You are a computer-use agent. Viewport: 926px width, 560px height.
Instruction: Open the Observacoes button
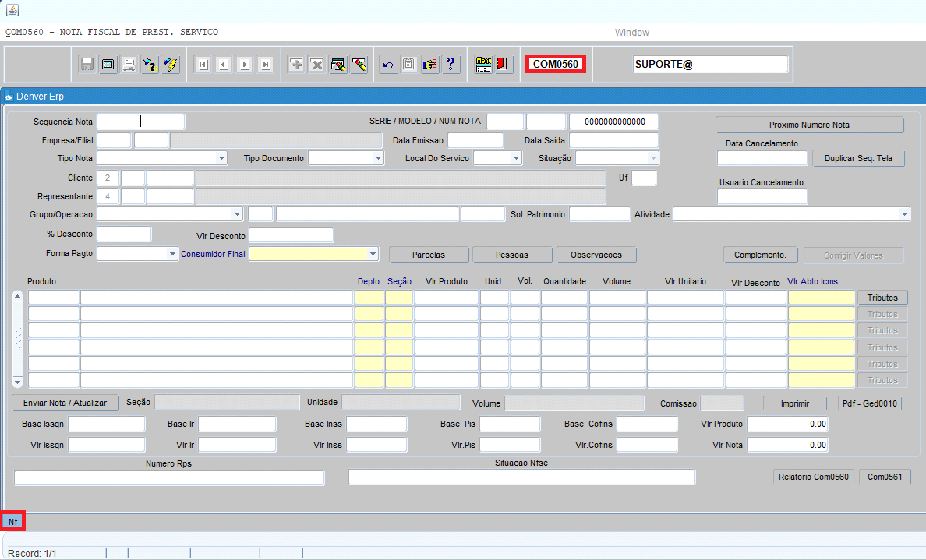(596, 255)
